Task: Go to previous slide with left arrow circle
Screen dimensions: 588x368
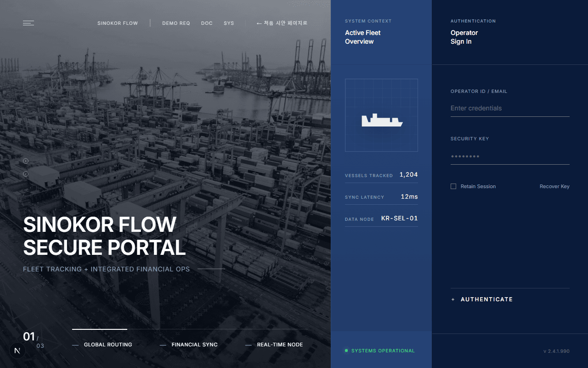Action: (x=26, y=161)
